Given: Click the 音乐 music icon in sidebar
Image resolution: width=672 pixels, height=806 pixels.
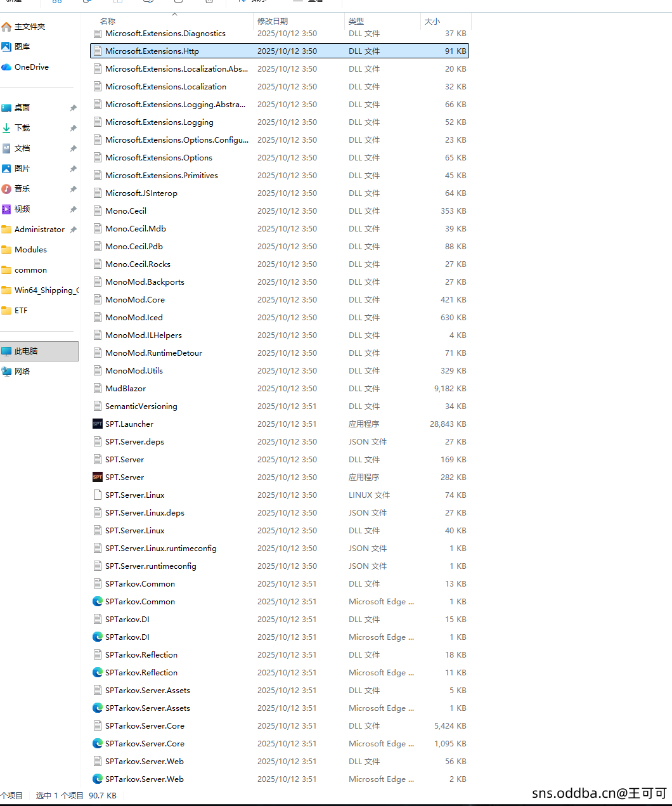Looking at the screenshot, I should [6, 189].
